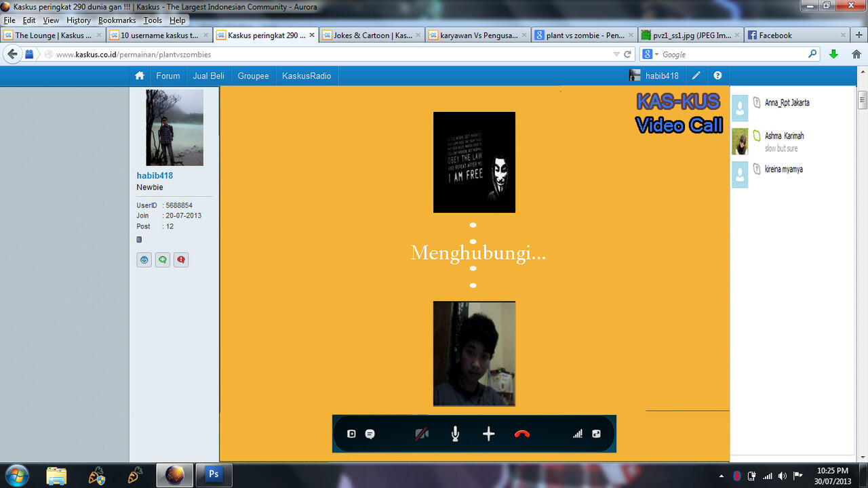Click the blue reputation icon under profile
868x488 pixels.
coord(144,260)
